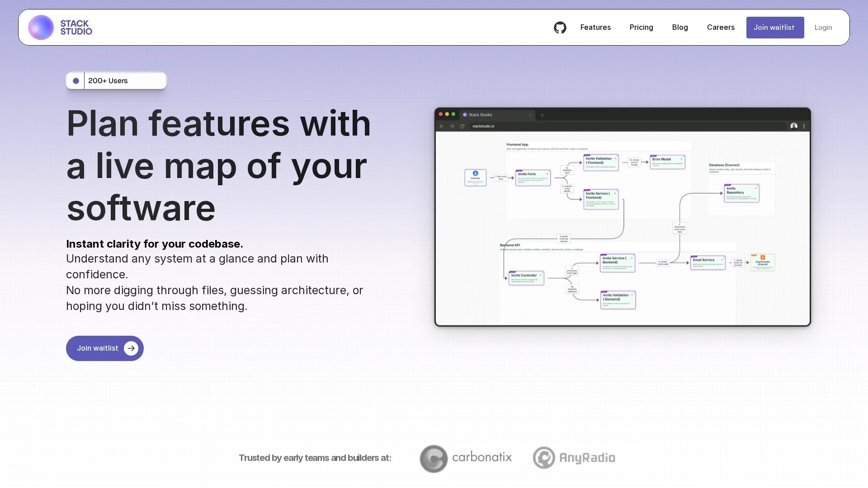Image resolution: width=868 pixels, height=488 pixels.
Task: Open the GitHub icon link in navbar
Action: (x=560, y=28)
